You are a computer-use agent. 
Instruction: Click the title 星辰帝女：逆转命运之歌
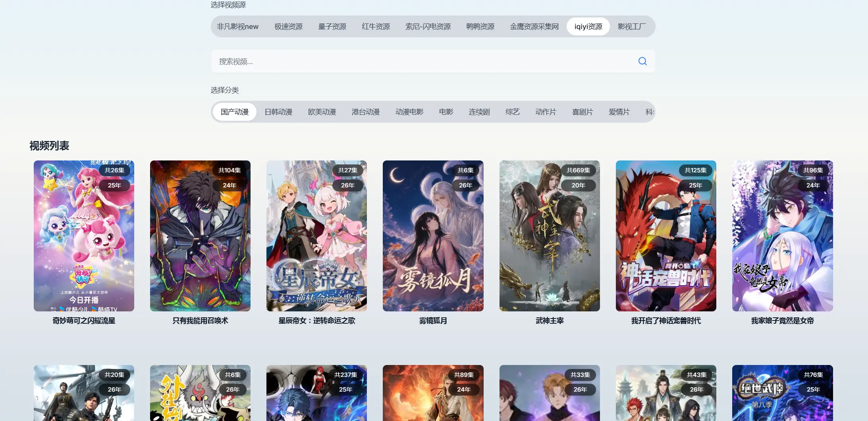tap(316, 321)
